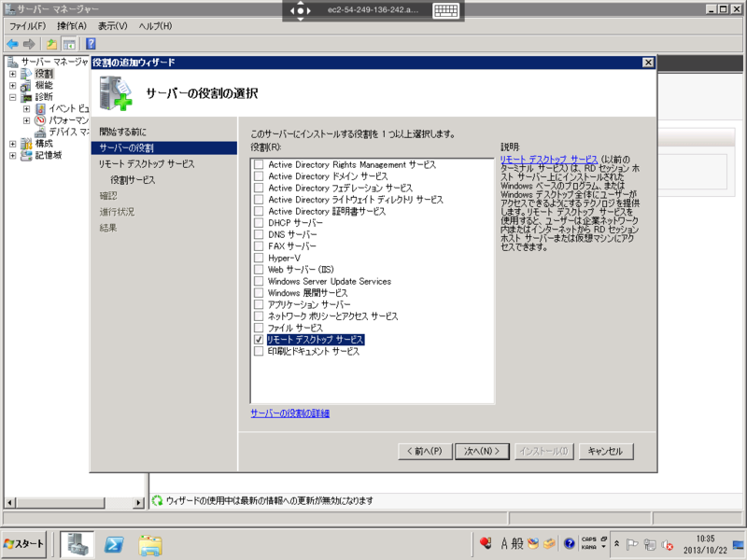Select the パフォーマンス node icon

tap(40, 120)
